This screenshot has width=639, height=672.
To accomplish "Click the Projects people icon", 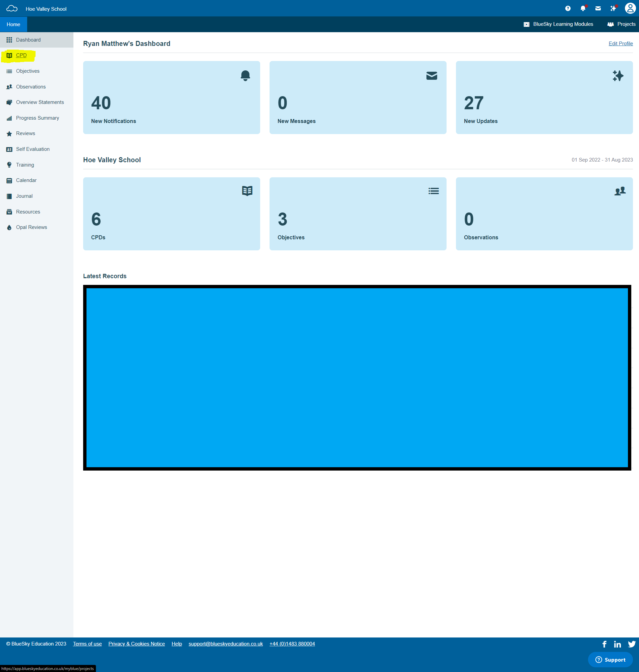I will coord(611,24).
